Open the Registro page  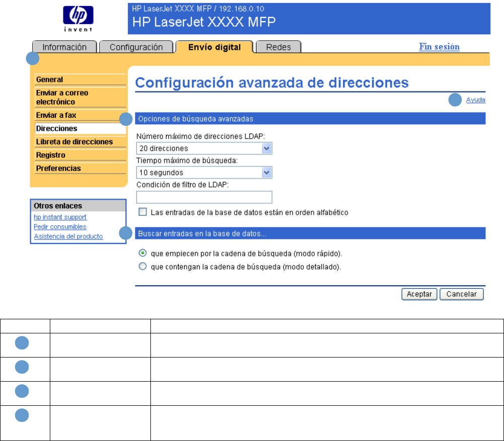pyautogui.click(x=80, y=155)
